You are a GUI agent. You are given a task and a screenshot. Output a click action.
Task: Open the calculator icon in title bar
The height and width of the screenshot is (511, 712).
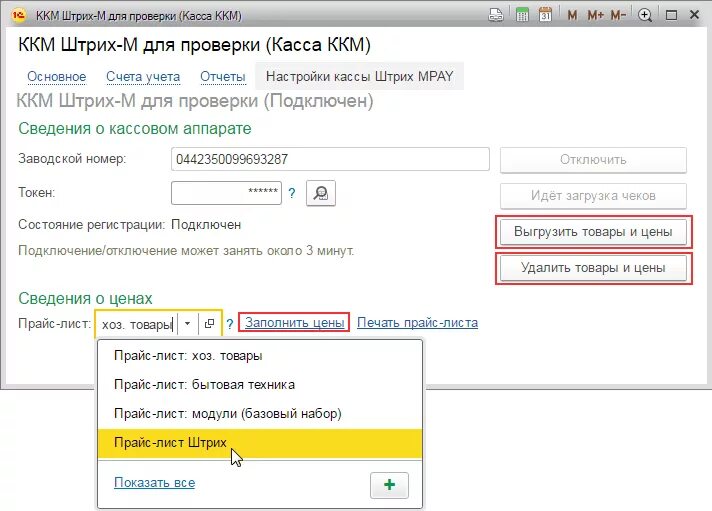[x=522, y=15]
